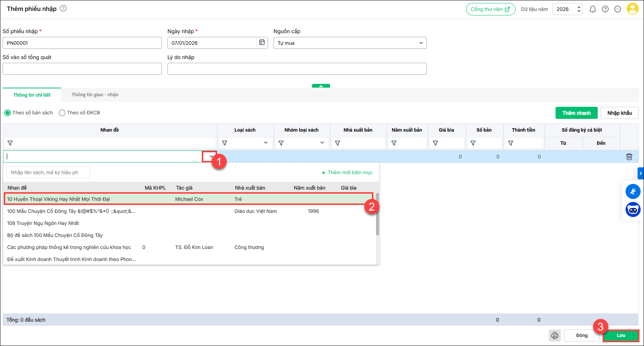The image size is (644, 346).
Task: Click the Nhan đề column filter icon
Action: click(10, 143)
